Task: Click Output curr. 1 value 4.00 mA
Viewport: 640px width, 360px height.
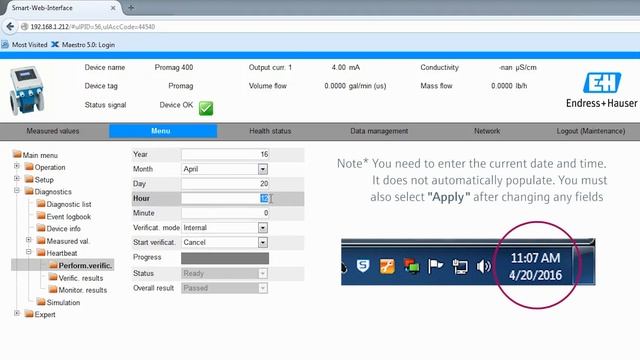Action: 346,67
